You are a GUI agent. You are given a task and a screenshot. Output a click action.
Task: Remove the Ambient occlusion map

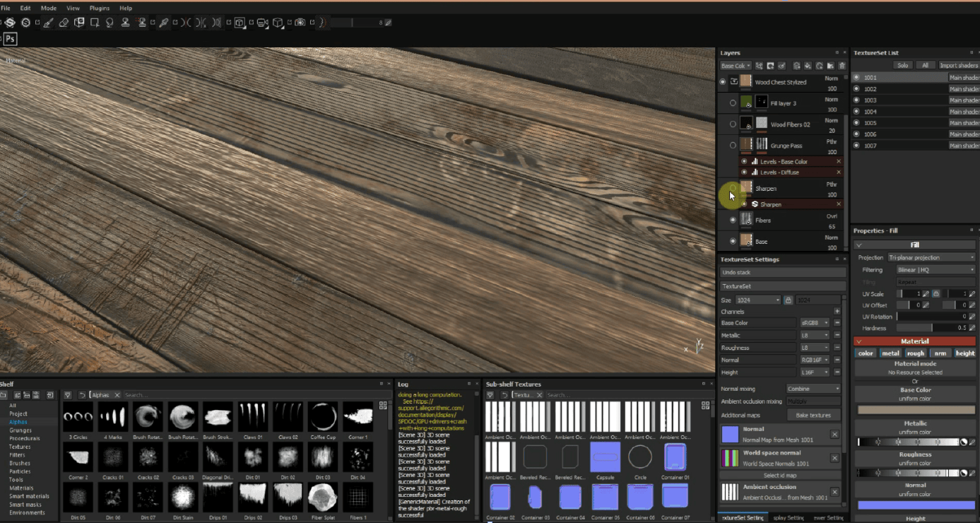coord(834,492)
